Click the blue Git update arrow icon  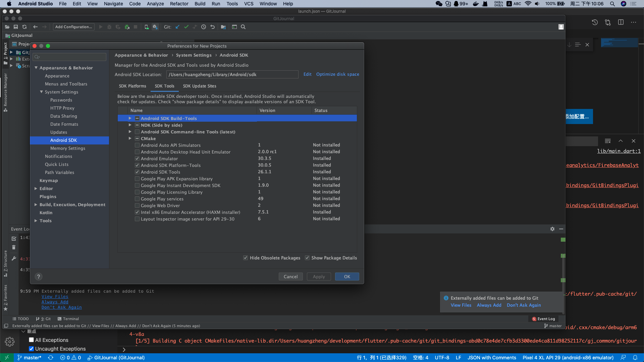(177, 27)
